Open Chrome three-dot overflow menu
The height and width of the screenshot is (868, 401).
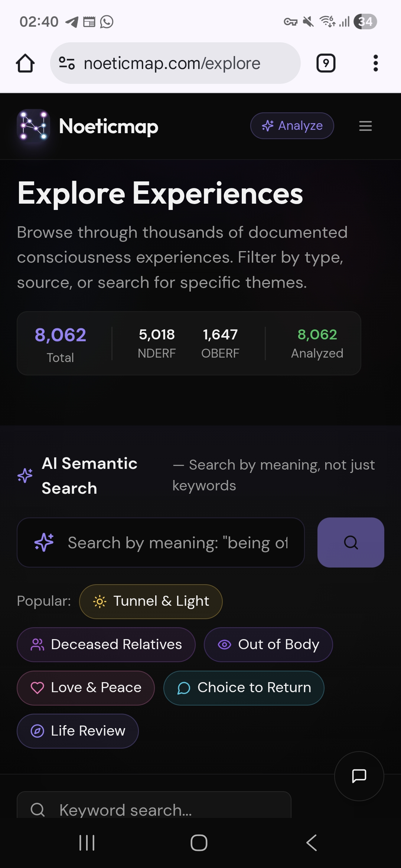pyautogui.click(x=375, y=63)
